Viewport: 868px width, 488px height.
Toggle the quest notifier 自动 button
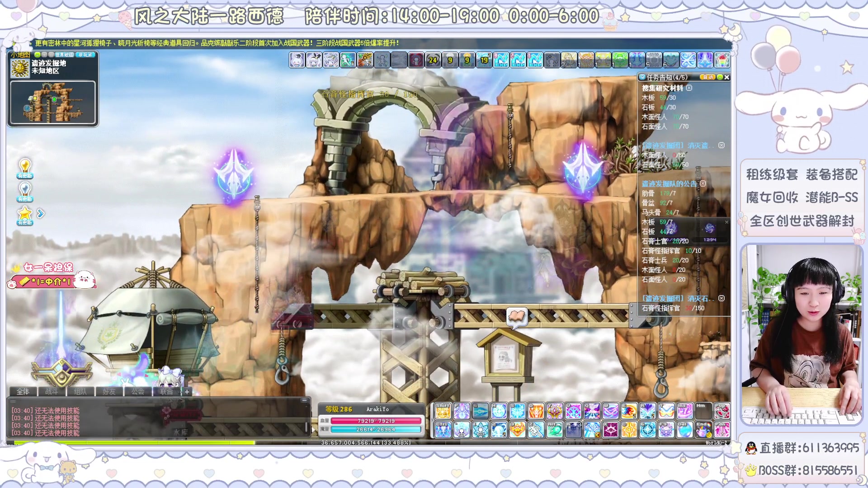pos(708,77)
